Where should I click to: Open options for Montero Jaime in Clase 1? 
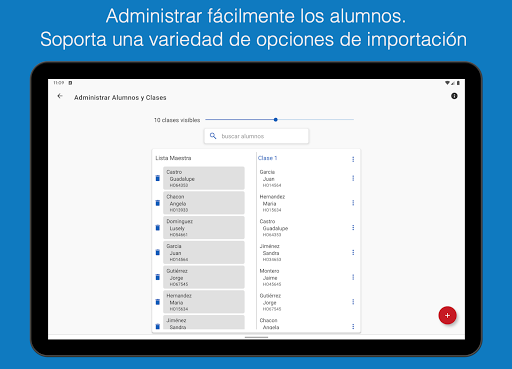[x=353, y=277]
